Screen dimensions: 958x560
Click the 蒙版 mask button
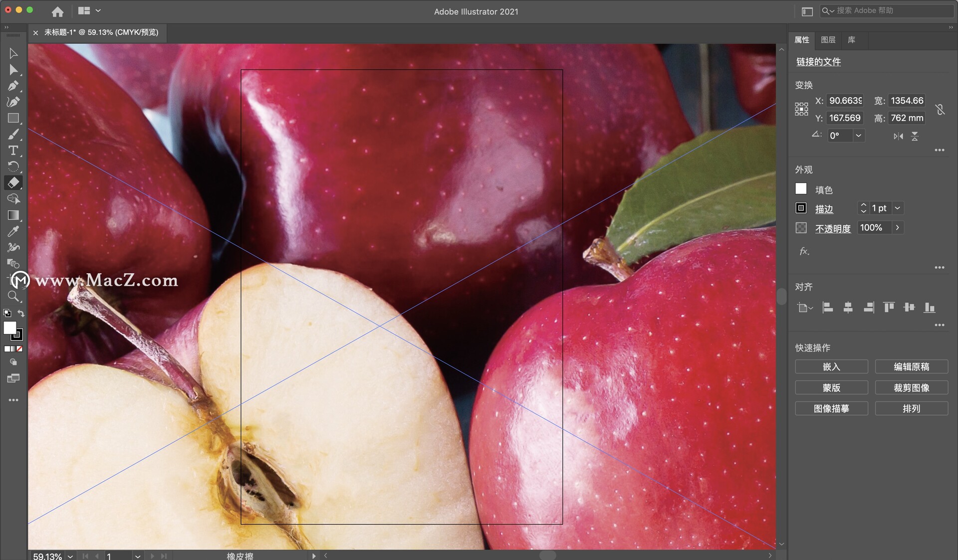pyautogui.click(x=831, y=387)
